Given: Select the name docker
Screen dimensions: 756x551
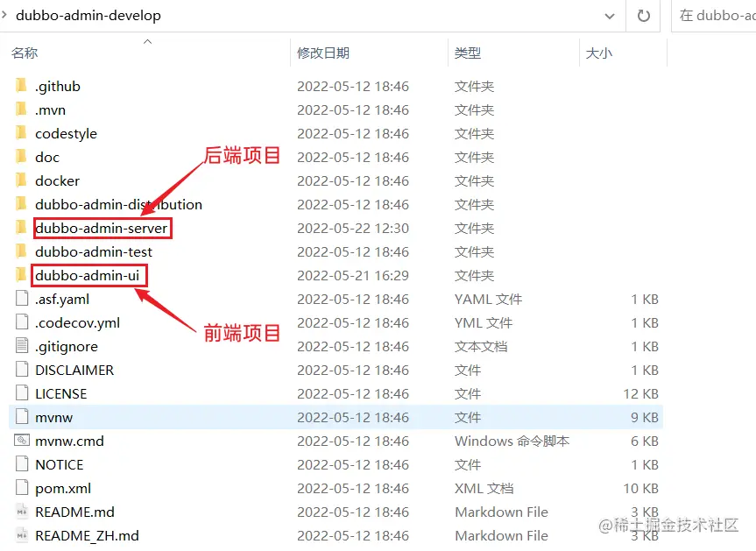Looking at the screenshot, I should [x=57, y=180].
